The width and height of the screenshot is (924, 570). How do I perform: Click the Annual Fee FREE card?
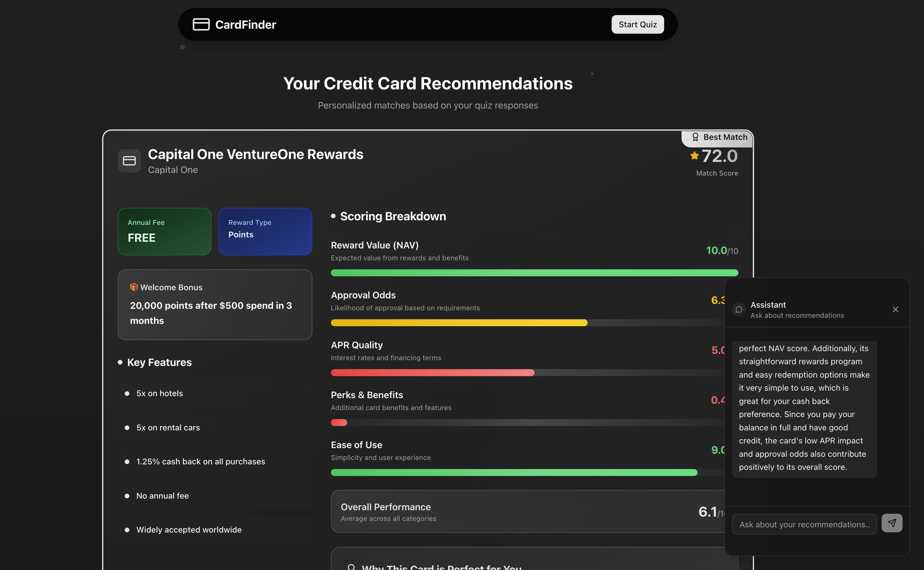coord(164,232)
